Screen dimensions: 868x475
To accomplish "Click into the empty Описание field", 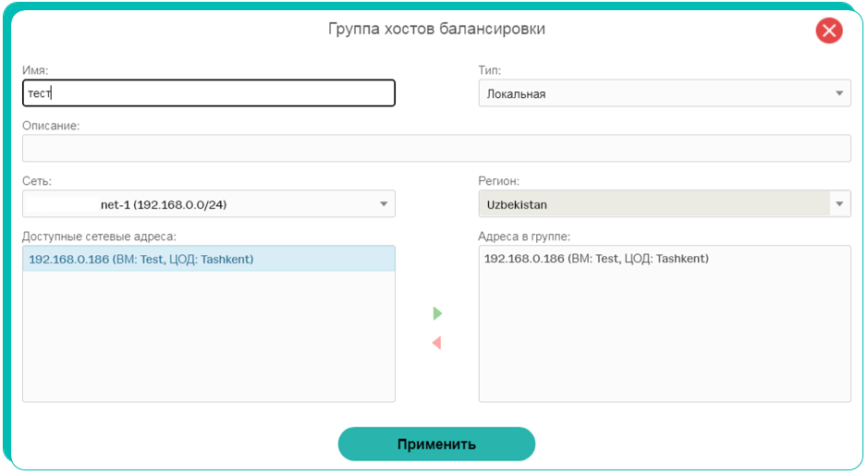I will point(436,149).
